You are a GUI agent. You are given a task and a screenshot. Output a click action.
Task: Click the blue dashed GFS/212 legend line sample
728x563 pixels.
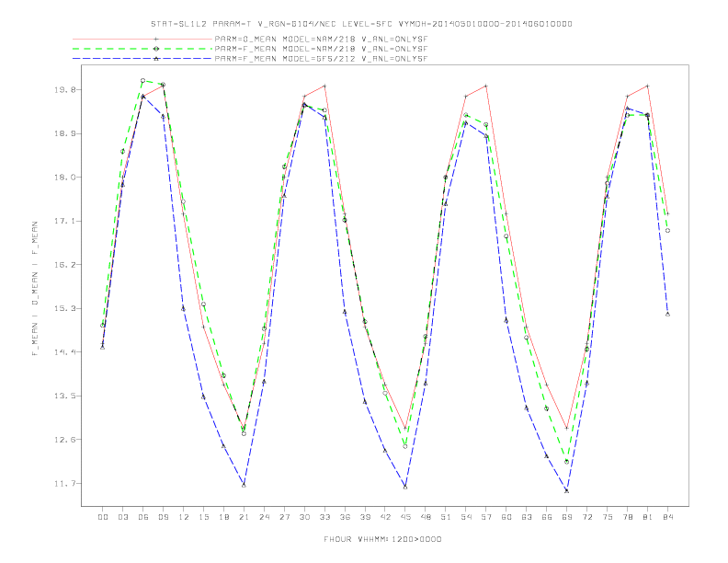[142, 59]
